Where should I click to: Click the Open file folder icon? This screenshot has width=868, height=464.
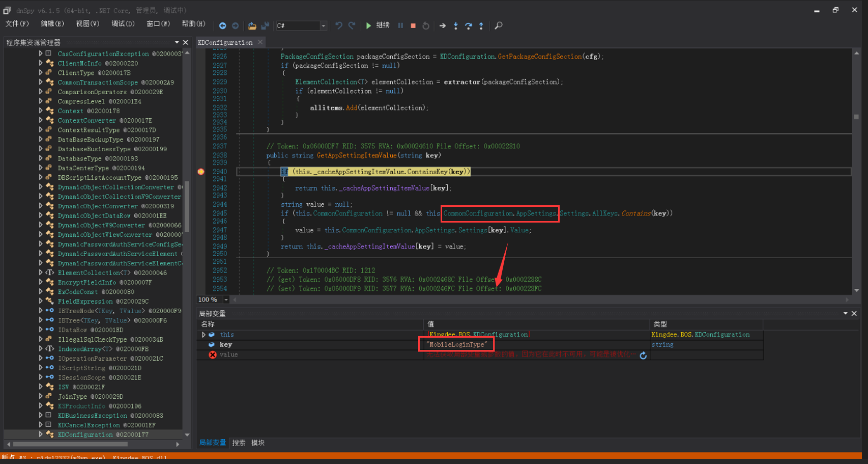pyautogui.click(x=252, y=25)
